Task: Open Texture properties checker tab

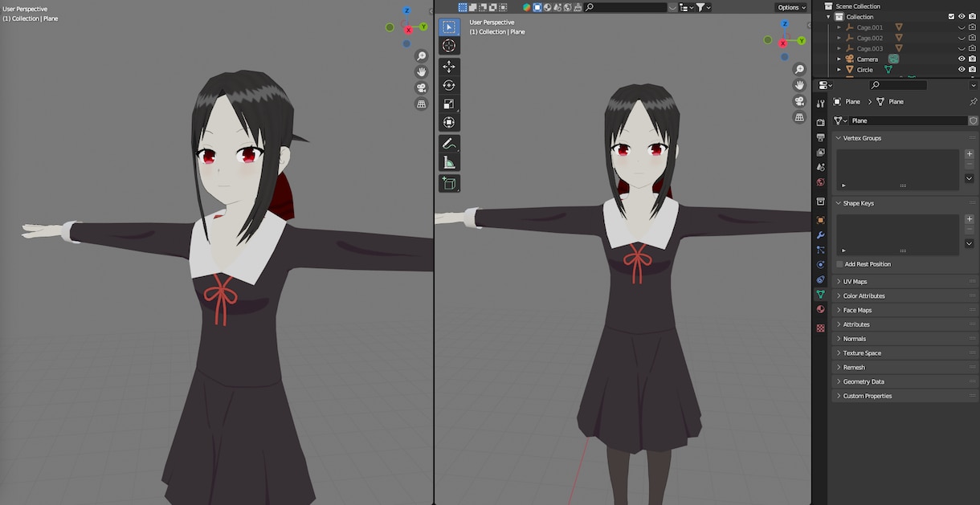Action: 820,328
